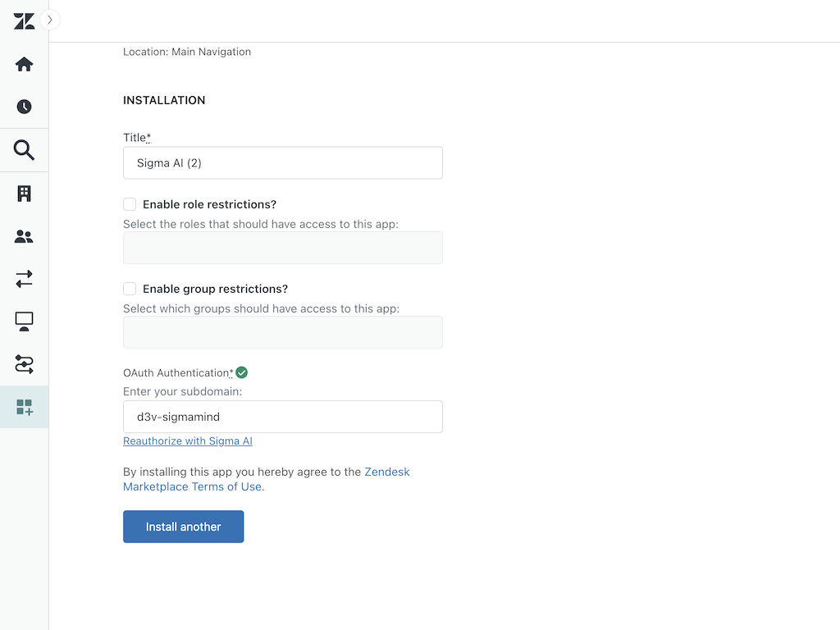Open the roles selection box

point(282,248)
